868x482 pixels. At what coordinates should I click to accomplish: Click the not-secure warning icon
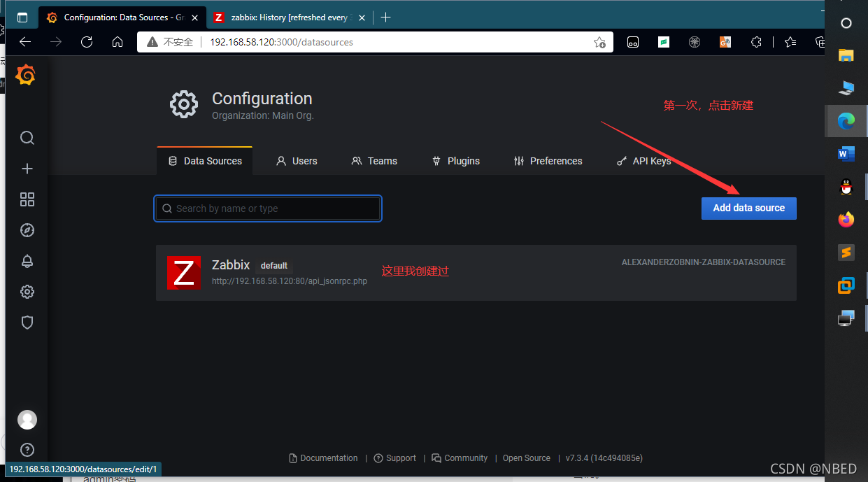pos(152,42)
